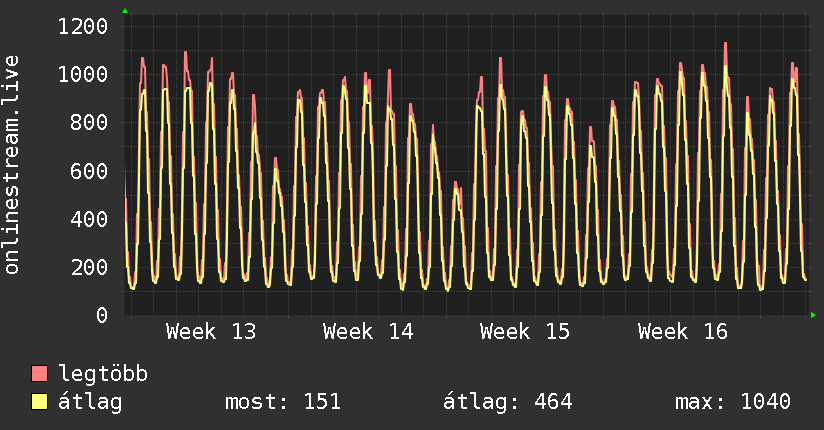824x430 pixels.
Task: Click the 0 y-axis label
Action: [x=102, y=315]
